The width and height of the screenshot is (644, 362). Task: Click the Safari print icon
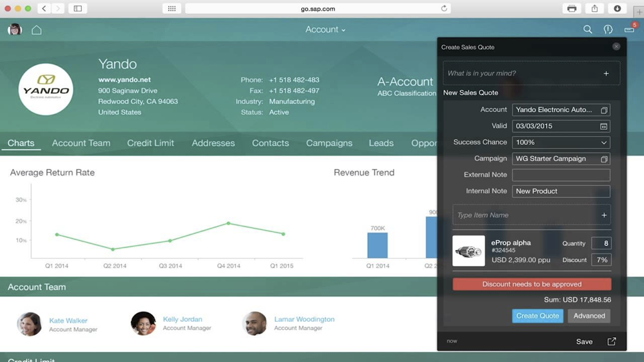click(572, 8)
